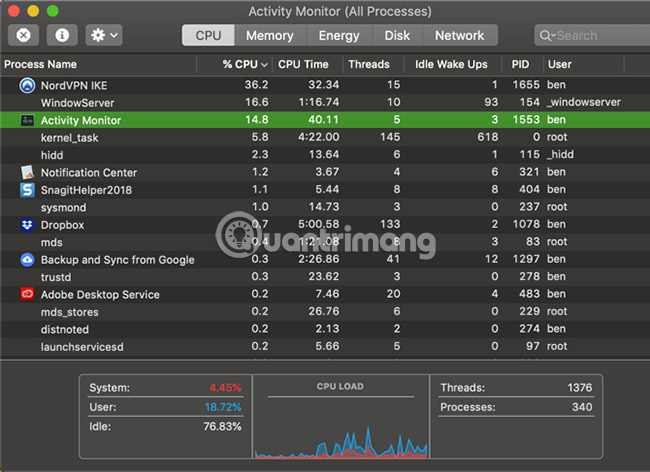Viewport: 650px width, 472px height.
Task: Click the Activity Monitor app icon in row
Action: [27, 120]
